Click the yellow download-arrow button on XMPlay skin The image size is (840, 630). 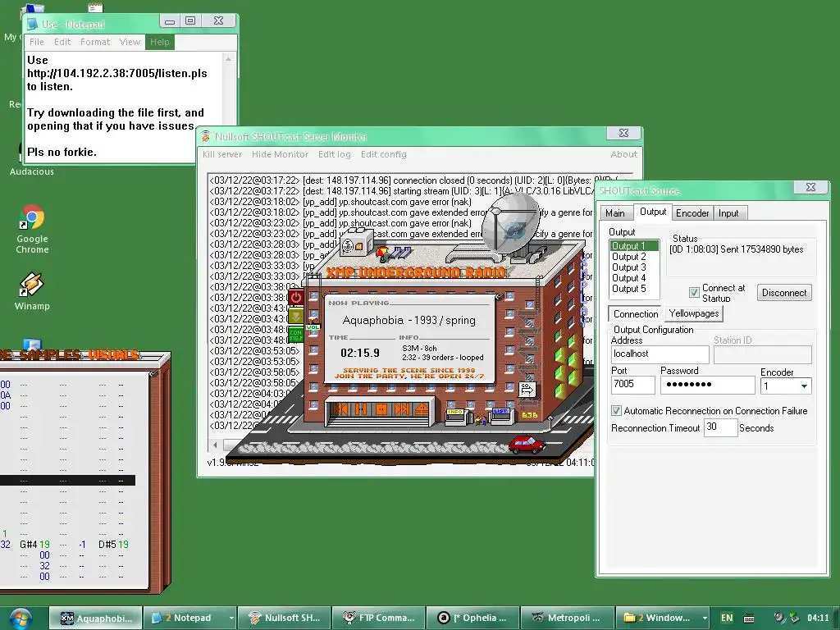(295, 316)
